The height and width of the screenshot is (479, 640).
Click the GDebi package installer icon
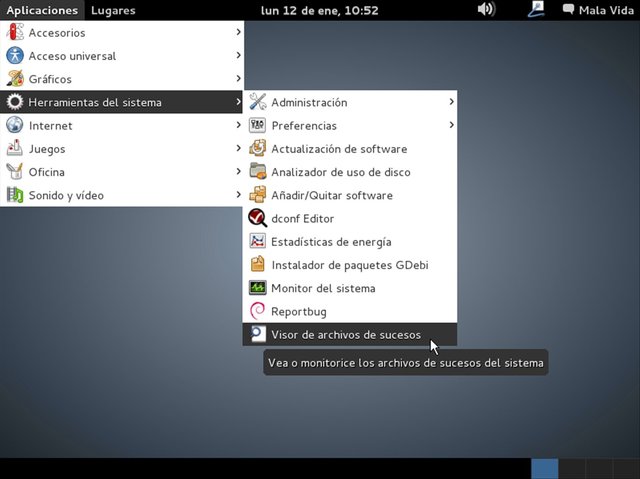tap(258, 265)
